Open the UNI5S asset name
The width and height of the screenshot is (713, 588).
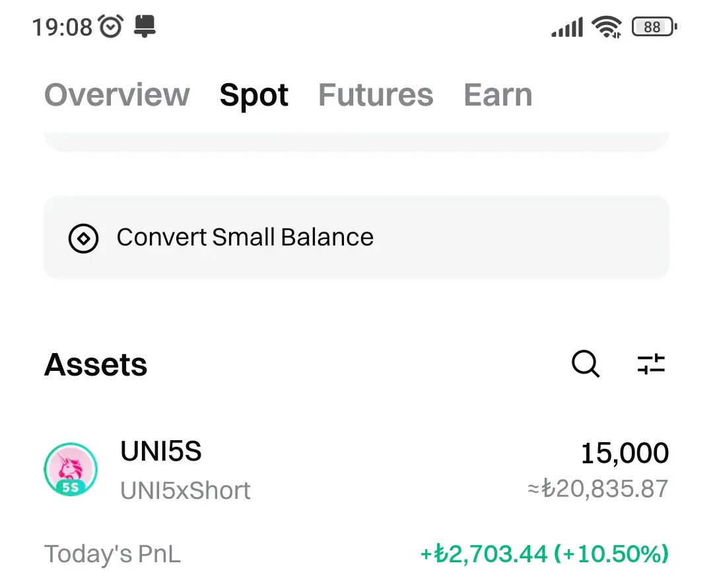coord(161,452)
